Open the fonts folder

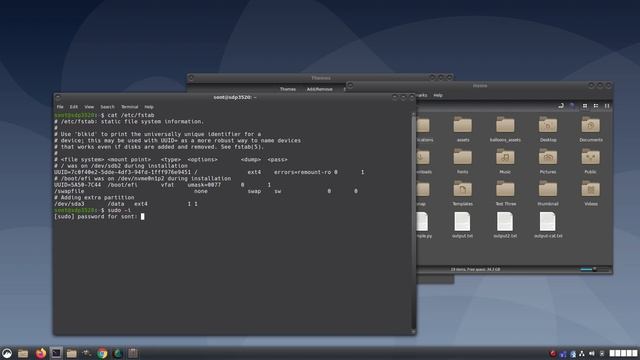462,161
